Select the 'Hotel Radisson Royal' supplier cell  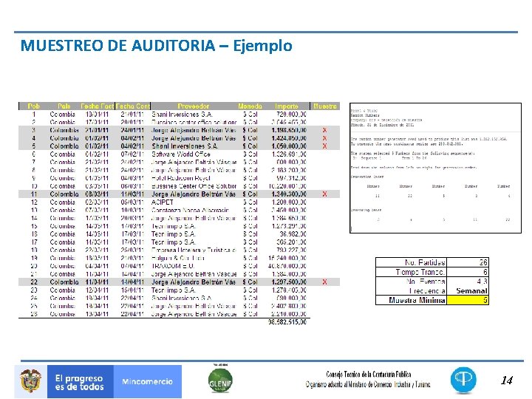tap(181, 178)
